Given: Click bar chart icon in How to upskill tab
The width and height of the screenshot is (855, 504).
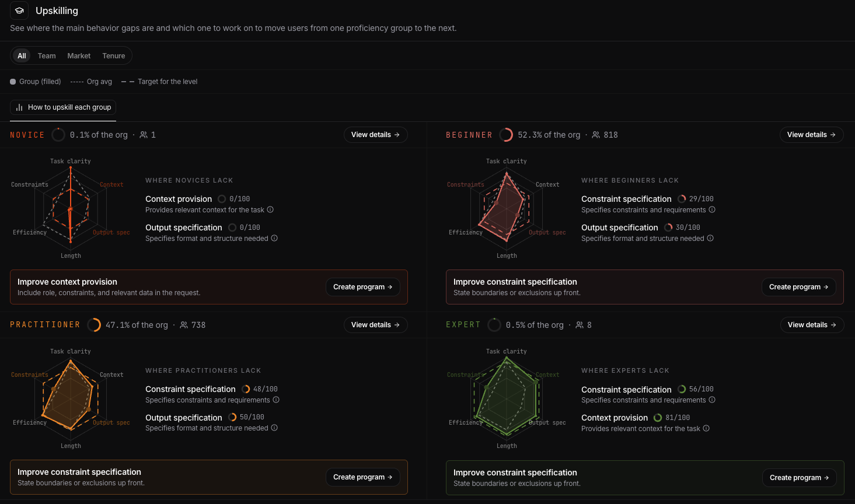Looking at the screenshot, I should click(19, 107).
